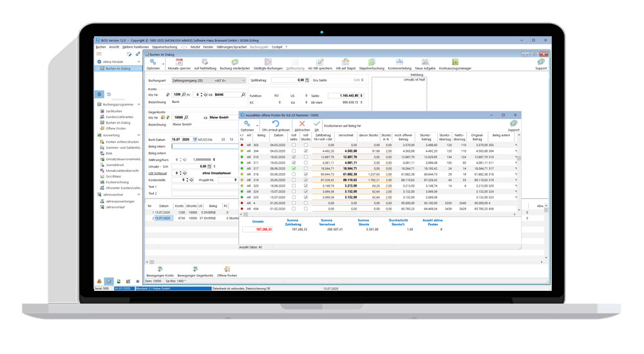Collapse the Jahreswechsel section
Screen dimensions: 644x354
pos(139,194)
